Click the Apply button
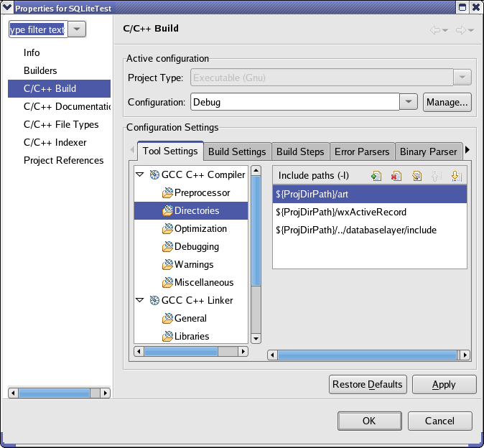Viewport: 484px width, 448px height. (445, 384)
